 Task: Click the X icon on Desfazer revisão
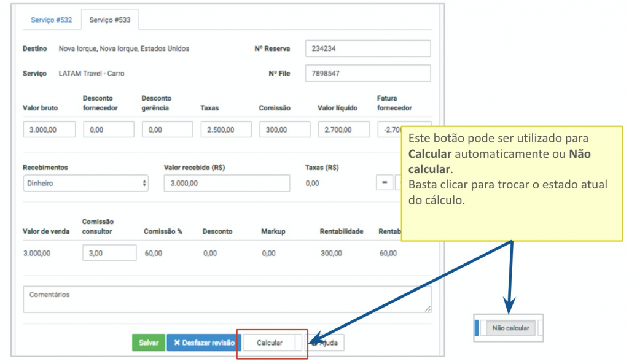tap(177, 343)
